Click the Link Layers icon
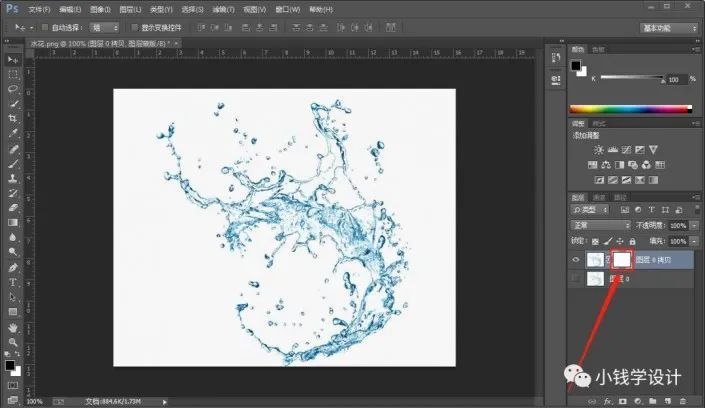 pos(593,401)
